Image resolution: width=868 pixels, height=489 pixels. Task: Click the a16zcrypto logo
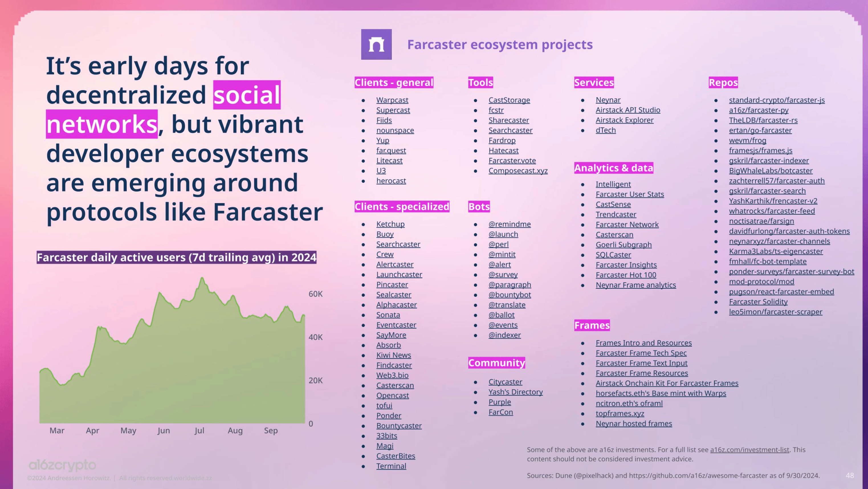(62, 465)
